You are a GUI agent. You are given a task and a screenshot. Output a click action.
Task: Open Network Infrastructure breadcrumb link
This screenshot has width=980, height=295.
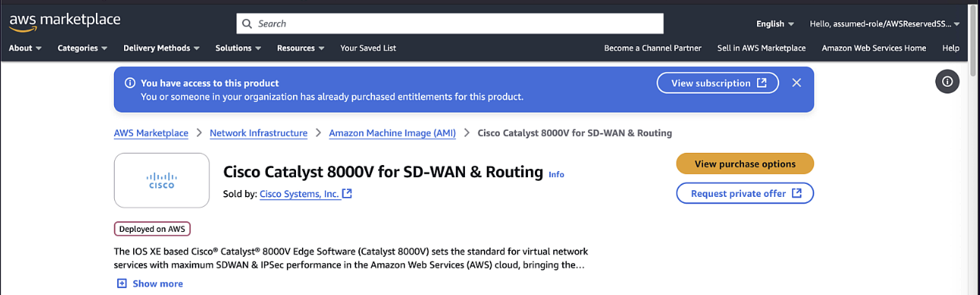point(259,133)
